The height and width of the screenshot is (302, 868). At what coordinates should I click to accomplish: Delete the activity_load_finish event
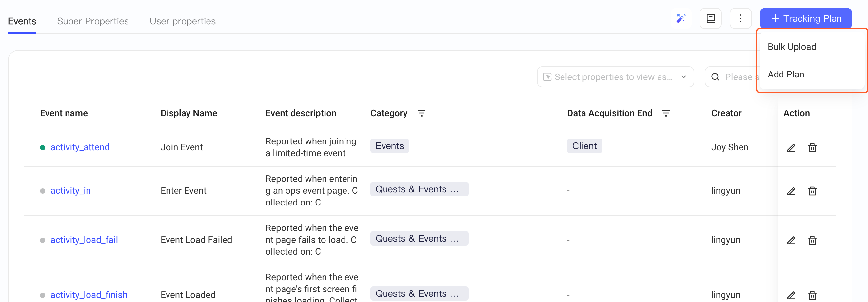[812, 295]
